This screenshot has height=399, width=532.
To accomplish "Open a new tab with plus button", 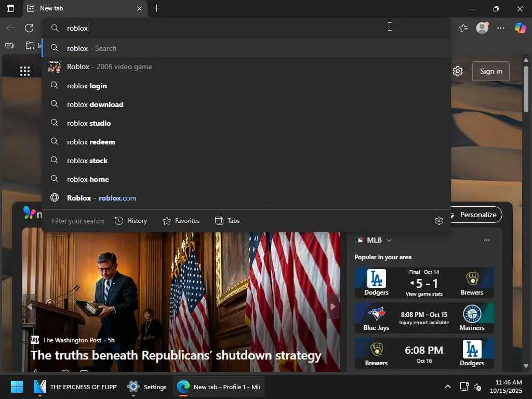I will click(x=156, y=8).
